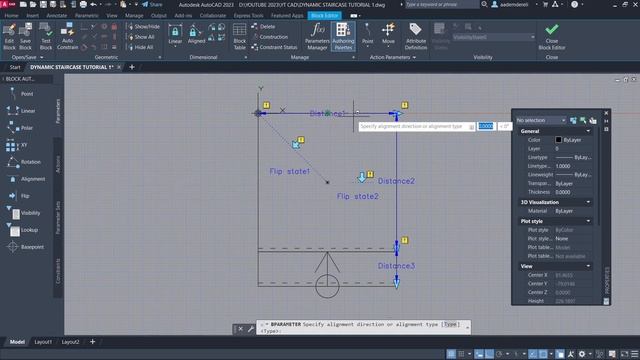The image size is (640, 360).
Task: Open the Annotate ribbon tab
Action: click(x=57, y=16)
